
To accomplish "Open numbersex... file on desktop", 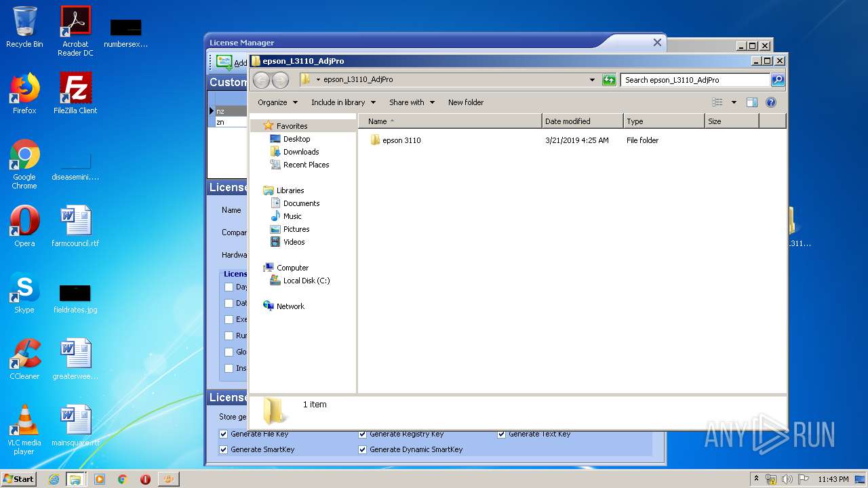I will (126, 34).
